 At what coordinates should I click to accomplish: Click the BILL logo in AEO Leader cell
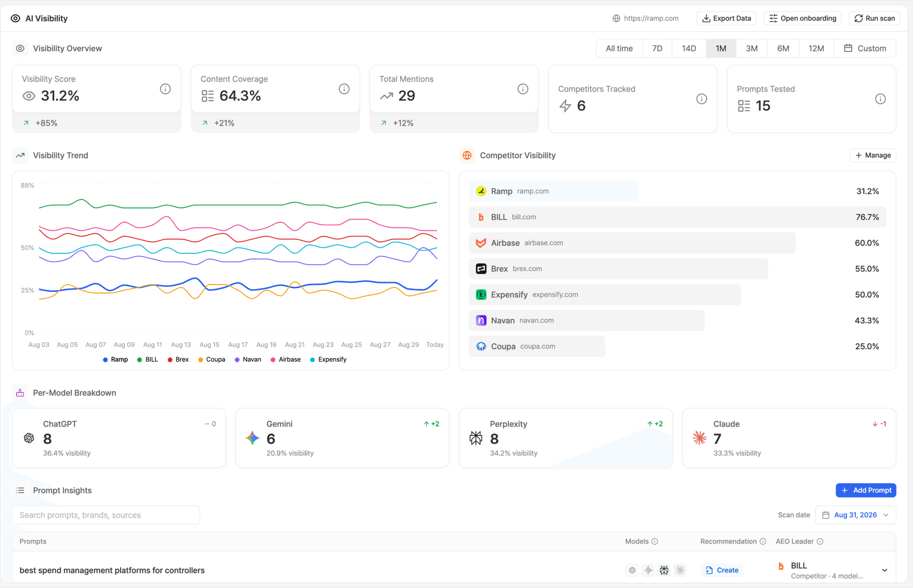(x=781, y=566)
